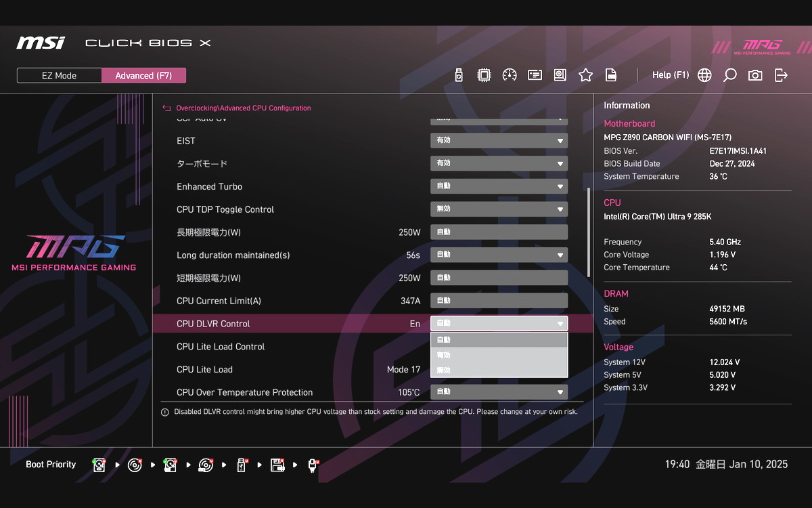The width and height of the screenshot is (812, 508).
Task: Click the 347A current limit value
Action: click(411, 301)
